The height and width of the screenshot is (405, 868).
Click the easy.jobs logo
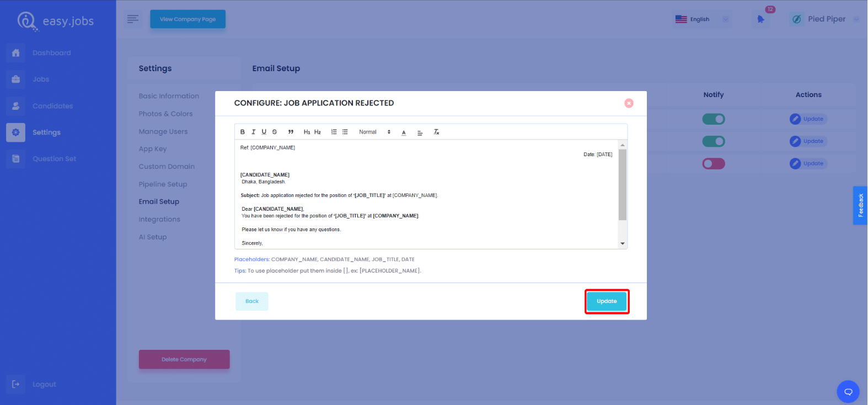pos(55,21)
